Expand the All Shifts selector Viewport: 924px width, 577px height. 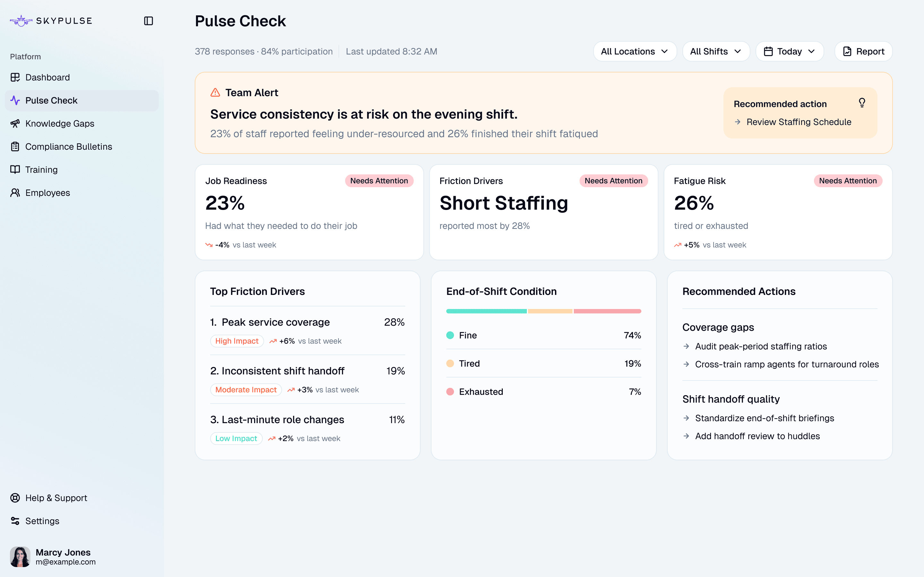[716, 51]
